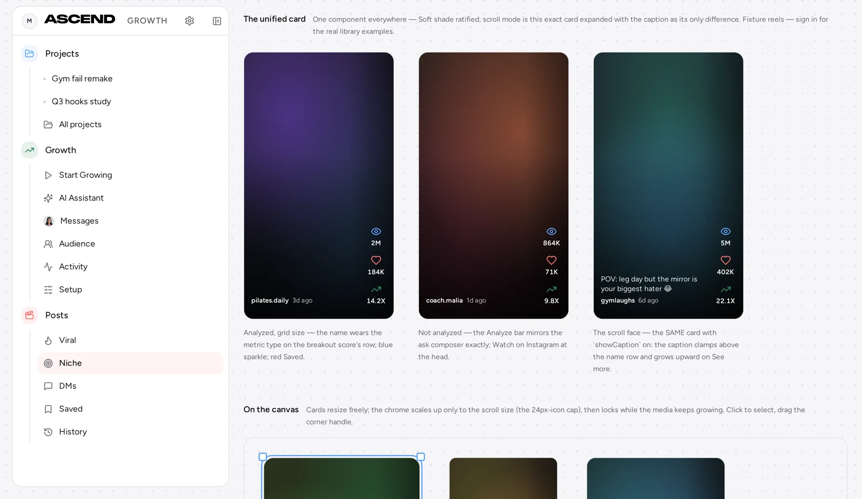Open Messages in sidebar
The width and height of the screenshot is (868, 499).
click(x=130, y=221)
